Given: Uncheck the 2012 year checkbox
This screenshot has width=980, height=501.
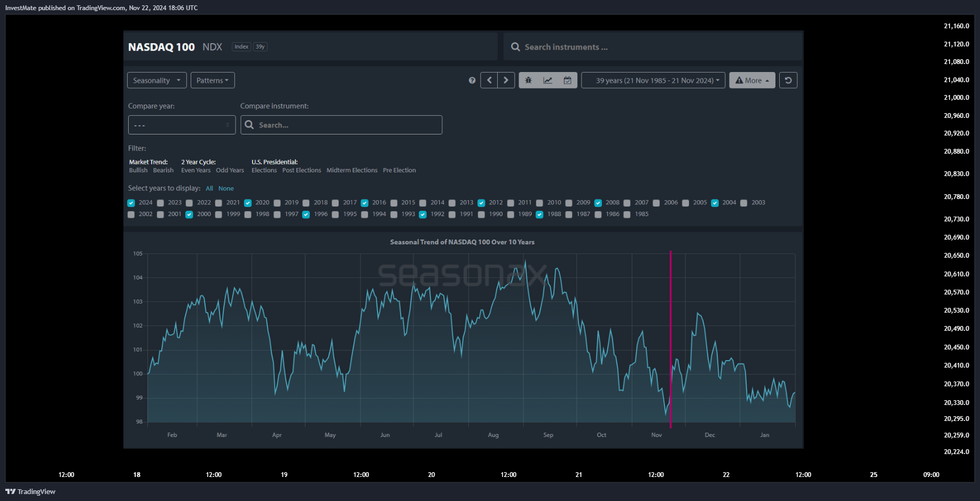Looking at the screenshot, I should [481, 203].
